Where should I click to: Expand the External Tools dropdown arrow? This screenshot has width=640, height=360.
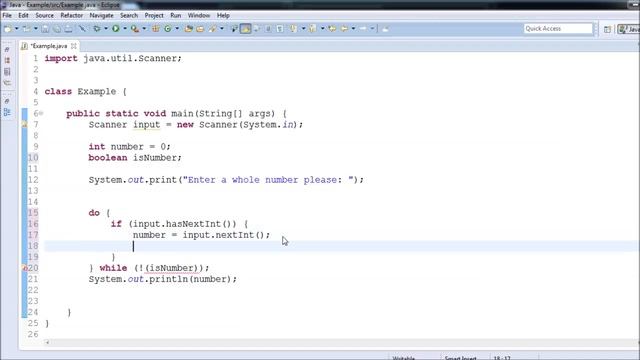[x=144, y=29]
